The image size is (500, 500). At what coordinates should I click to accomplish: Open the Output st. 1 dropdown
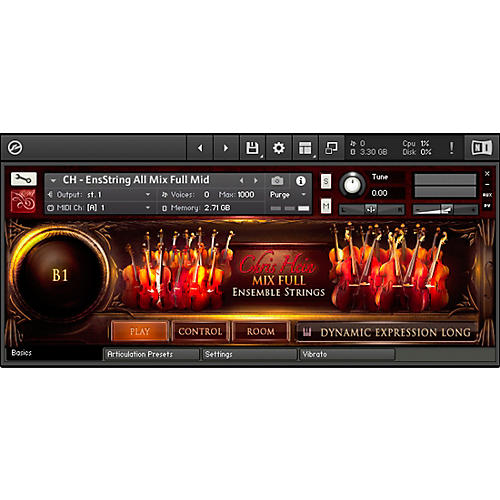coord(99,195)
